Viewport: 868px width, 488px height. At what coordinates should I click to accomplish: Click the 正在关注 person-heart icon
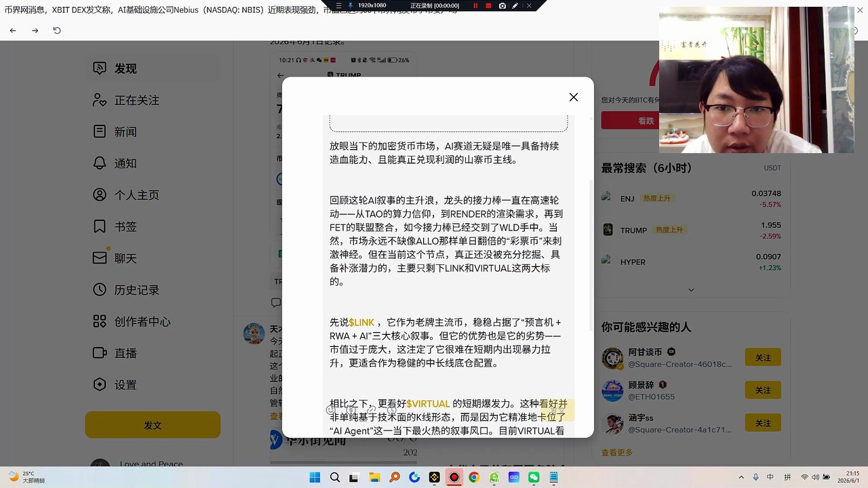[100, 100]
